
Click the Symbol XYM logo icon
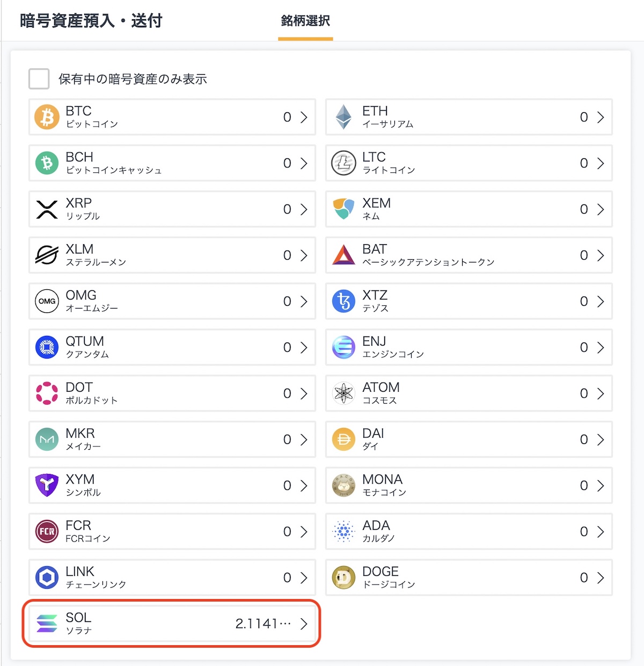point(47,486)
